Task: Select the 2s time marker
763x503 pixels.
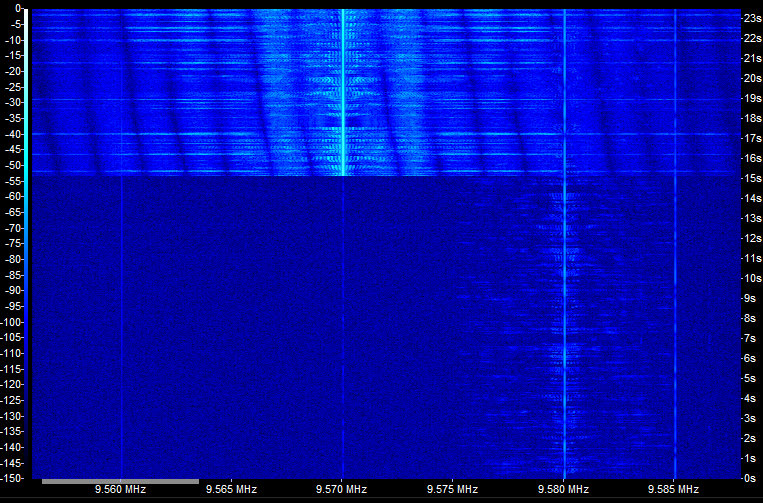Action: [750, 438]
